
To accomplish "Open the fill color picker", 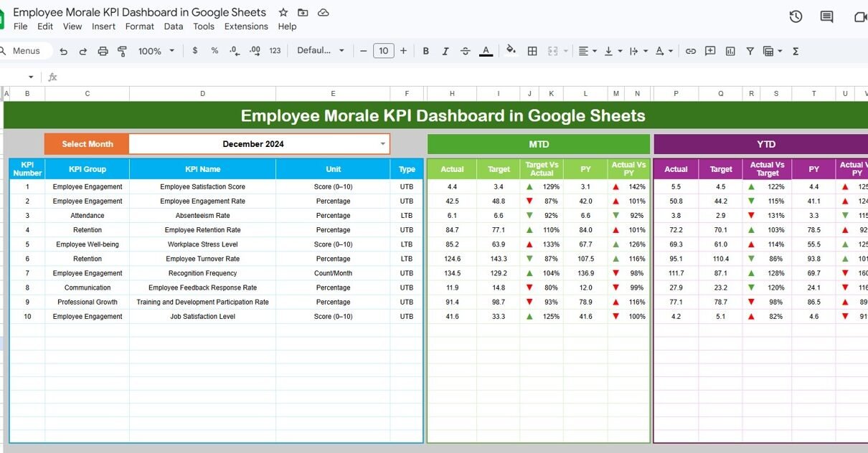I will point(511,51).
